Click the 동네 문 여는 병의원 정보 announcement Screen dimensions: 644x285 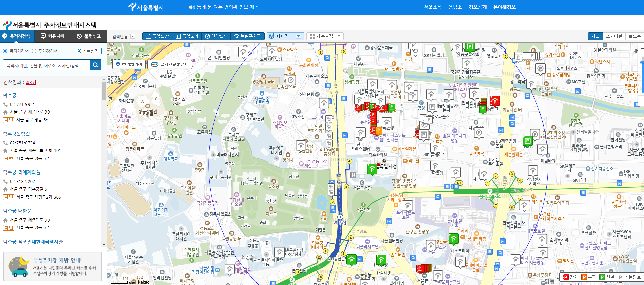tap(228, 7)
